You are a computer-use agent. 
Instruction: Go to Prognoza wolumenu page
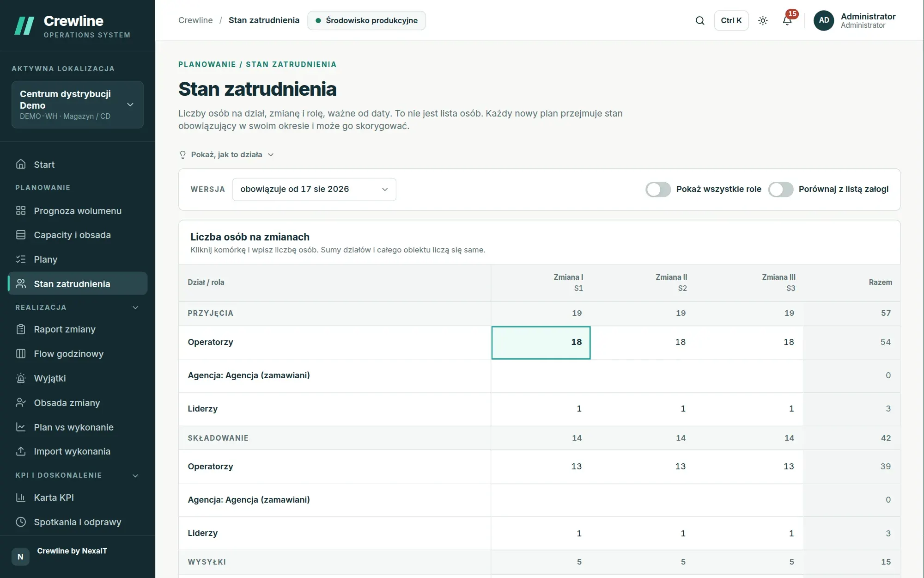click(x=78, y=210)
